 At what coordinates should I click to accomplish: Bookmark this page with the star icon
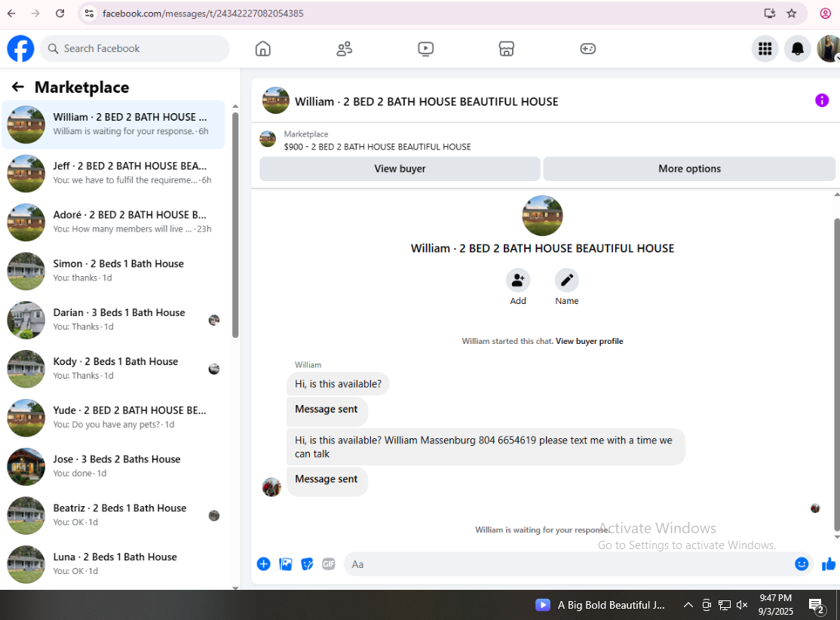coord(792,14)
